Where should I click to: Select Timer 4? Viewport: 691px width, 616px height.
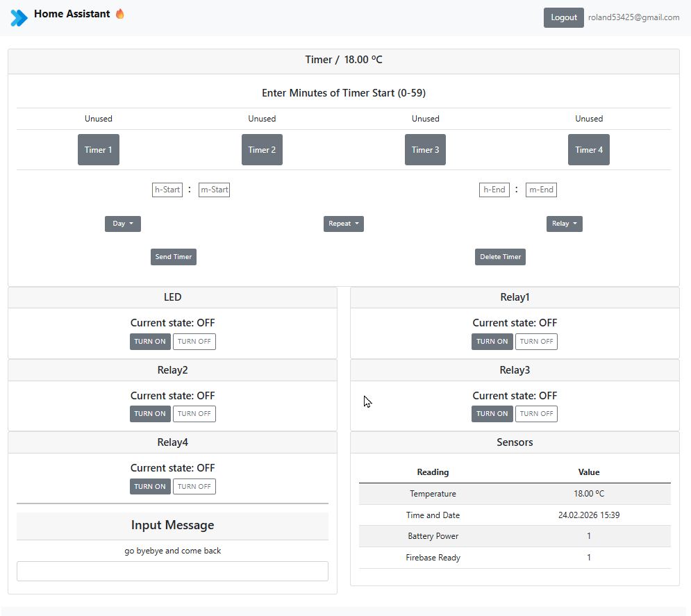tap(588, 149)
